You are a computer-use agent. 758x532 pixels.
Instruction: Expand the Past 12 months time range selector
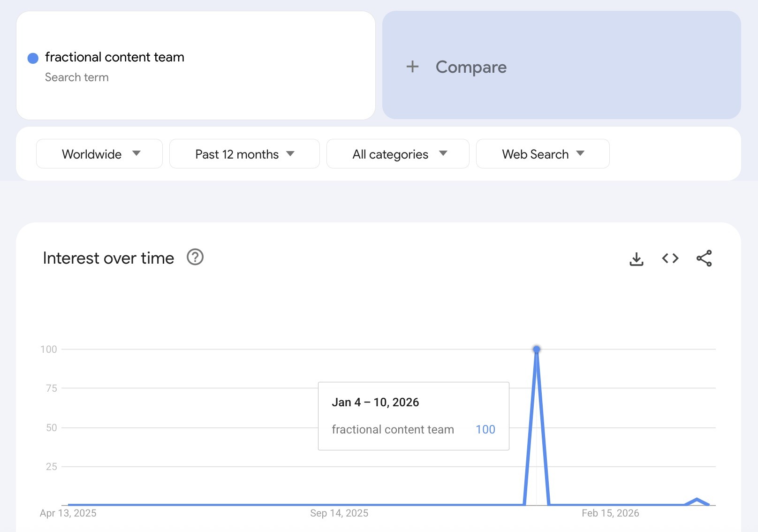click(x=244, y=153)
